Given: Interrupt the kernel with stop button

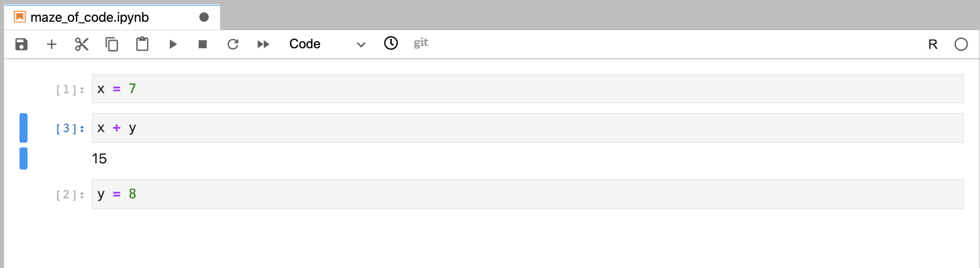Looking at the screenshot, I should [x=203, y=44].
